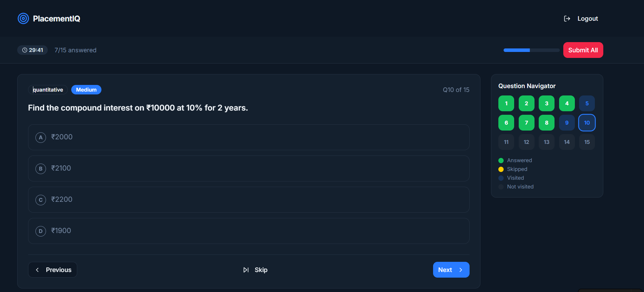This screenshot has width=644, height=292.
Task: Click the PlacementIQ target logo icon
Action: (23, 19)
